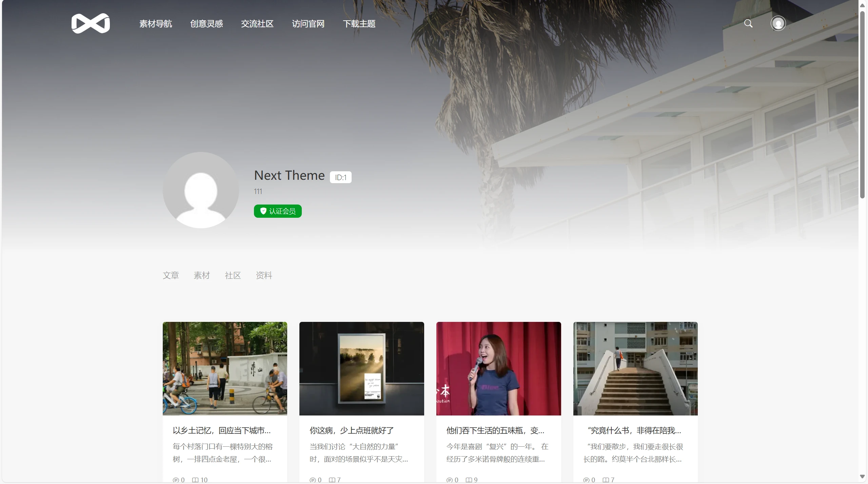Open 创意灵感 navigation menu

[x=206, y=24]
